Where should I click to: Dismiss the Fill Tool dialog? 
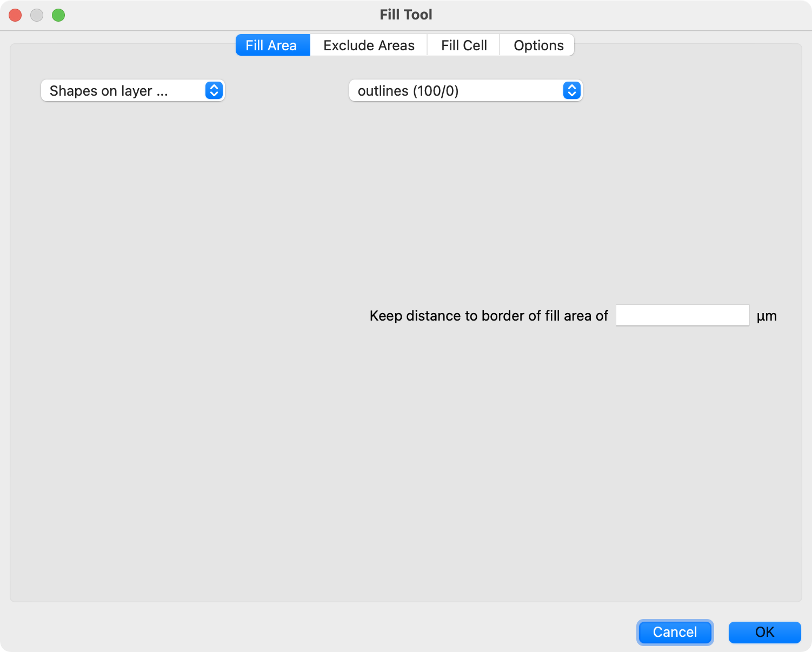point(675,632)
